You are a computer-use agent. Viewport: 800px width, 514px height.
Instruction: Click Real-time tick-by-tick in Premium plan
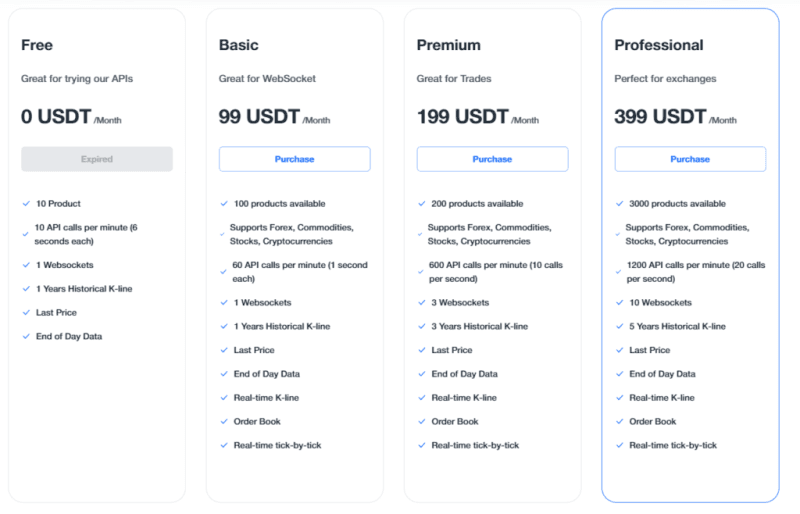pos(475,445)
